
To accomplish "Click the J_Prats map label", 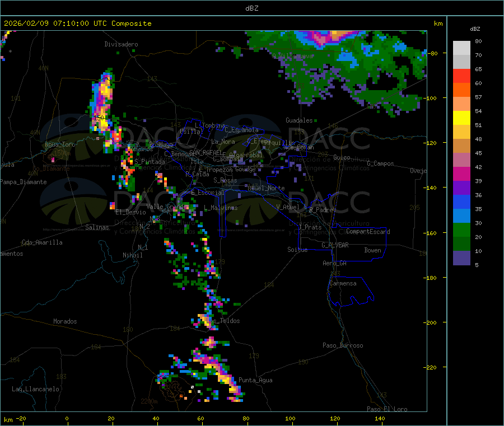I will 310,227.
